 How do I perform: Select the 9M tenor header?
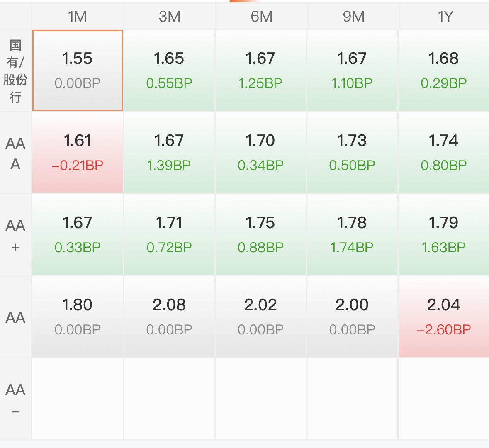pos(353,16)
